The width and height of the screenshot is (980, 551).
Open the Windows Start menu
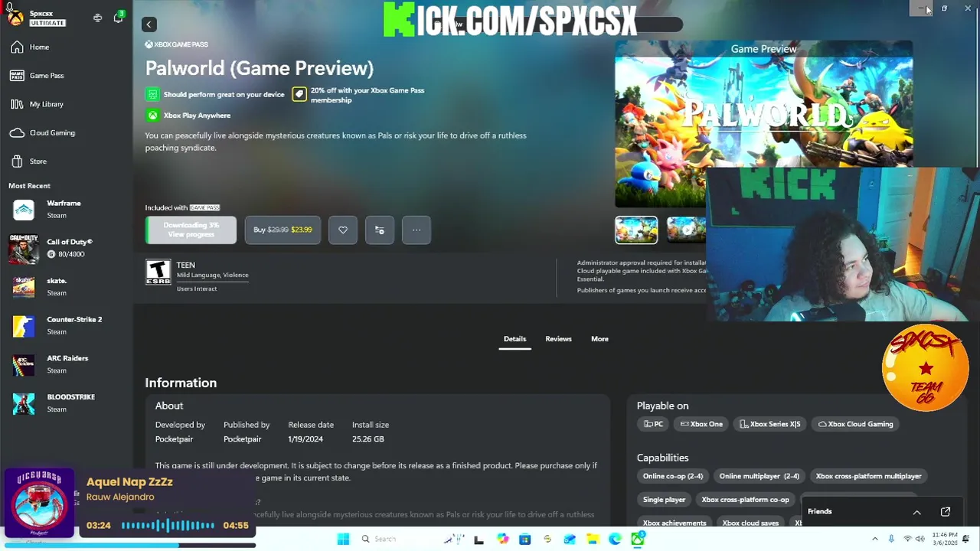point(343,540)
